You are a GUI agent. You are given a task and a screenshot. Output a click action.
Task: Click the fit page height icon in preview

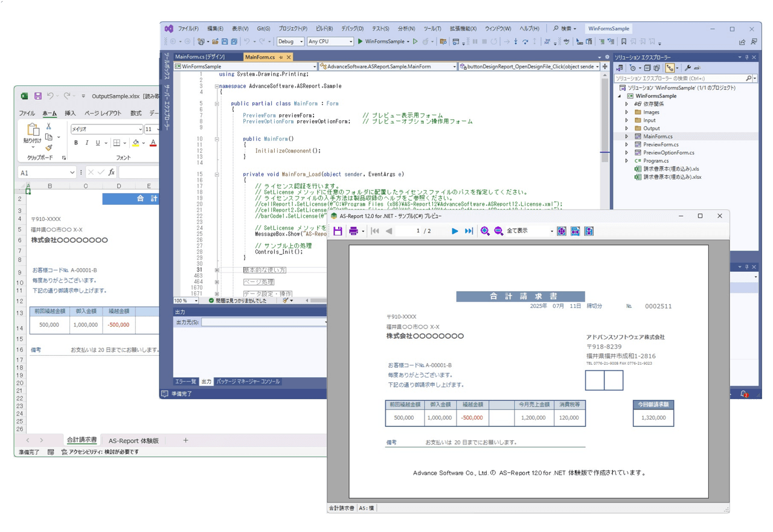[589, 231]
